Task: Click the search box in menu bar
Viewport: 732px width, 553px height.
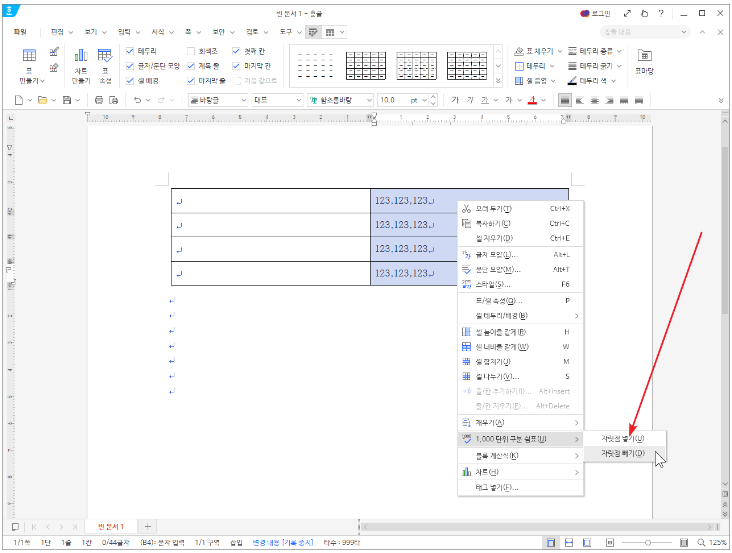Action: (x=644, y=32)
